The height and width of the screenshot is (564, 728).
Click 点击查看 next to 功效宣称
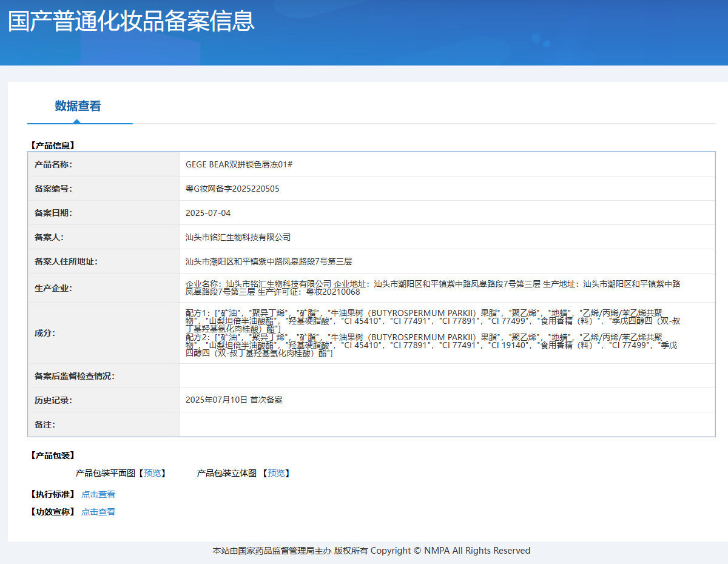tap(98, 512)
